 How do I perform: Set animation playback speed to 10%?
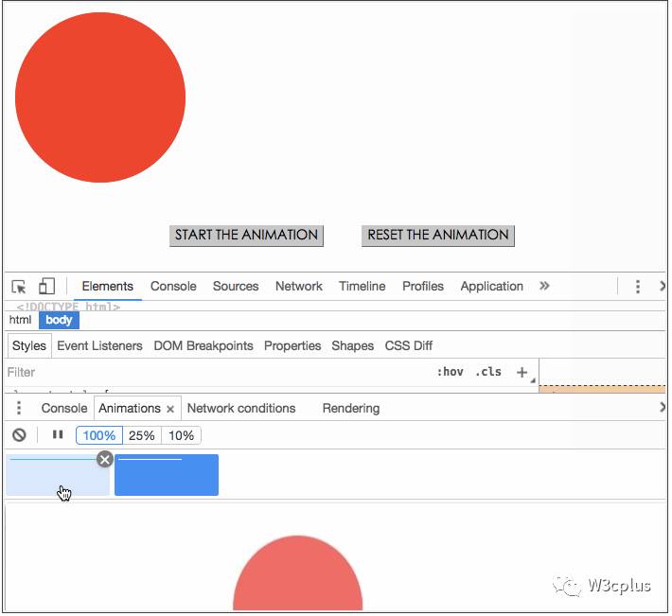tap(181, 435)
